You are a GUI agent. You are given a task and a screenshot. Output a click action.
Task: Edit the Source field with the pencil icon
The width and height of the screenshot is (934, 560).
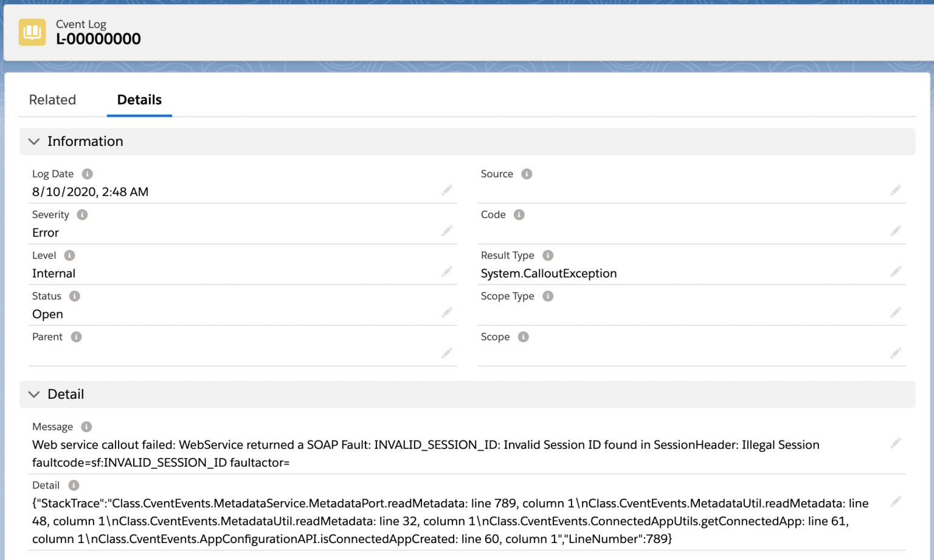pyautogui.click(x=896, y=190)
